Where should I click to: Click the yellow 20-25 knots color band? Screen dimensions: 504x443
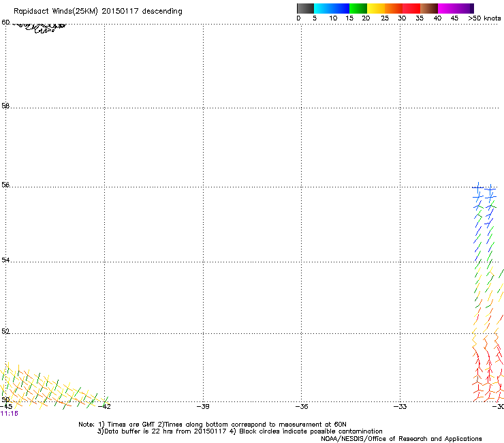click(376, 8)
